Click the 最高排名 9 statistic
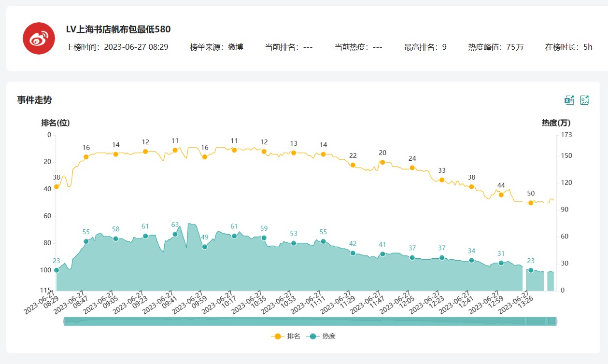 point(425,47)
